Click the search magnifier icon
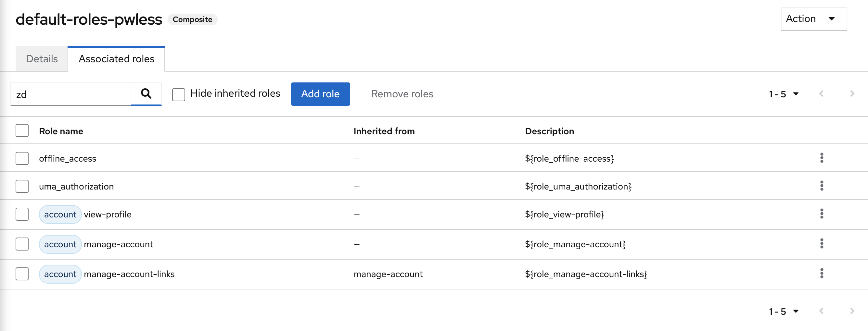Screen dimensions: 868x331 [x=146, y=94]
